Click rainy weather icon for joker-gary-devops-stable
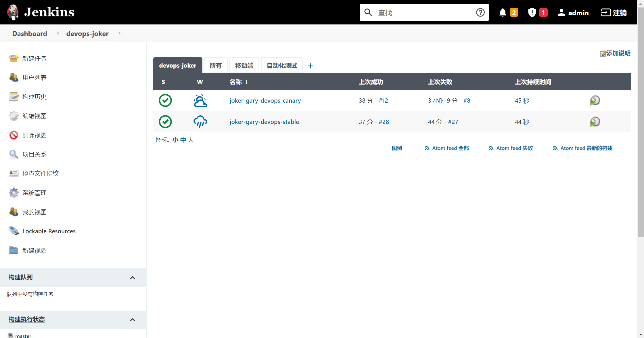This screenshot has width=644, height=338. pos(200,122)
